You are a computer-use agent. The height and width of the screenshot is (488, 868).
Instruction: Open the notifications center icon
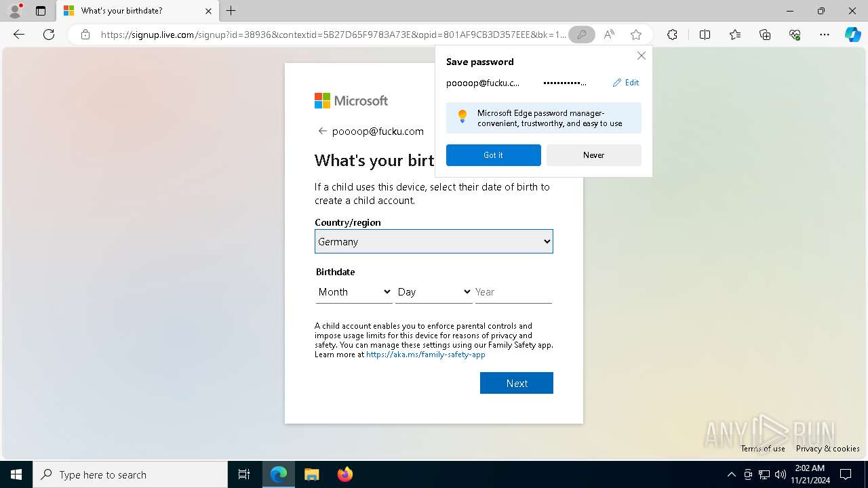[846, 474]
